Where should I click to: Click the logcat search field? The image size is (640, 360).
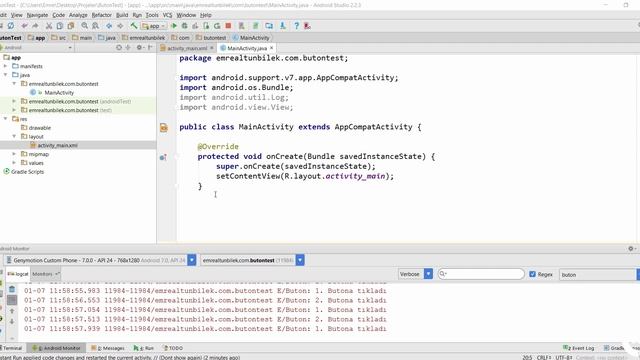pyautogui.click(x=481, y=274)
